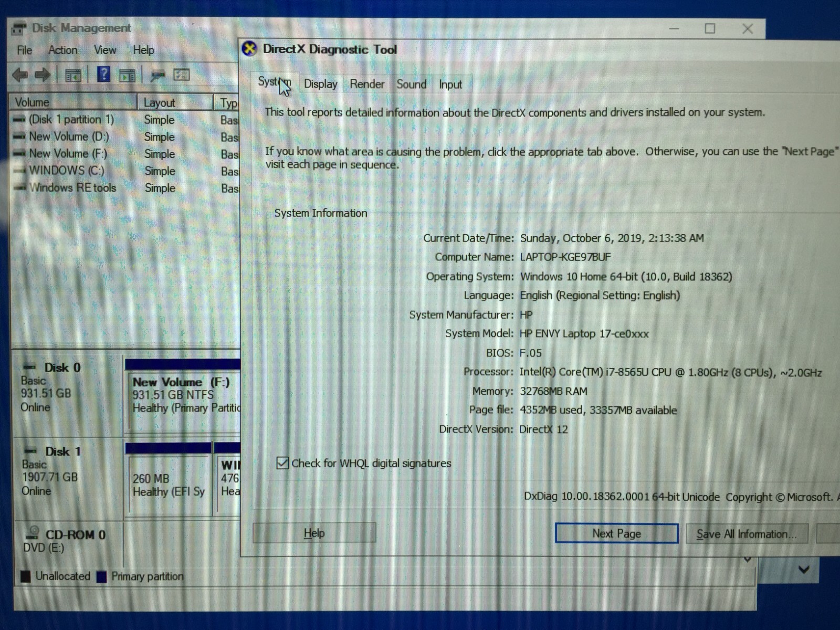Switch to the System tab in DxDiag

pyautogui.click(x=274, y=82)
